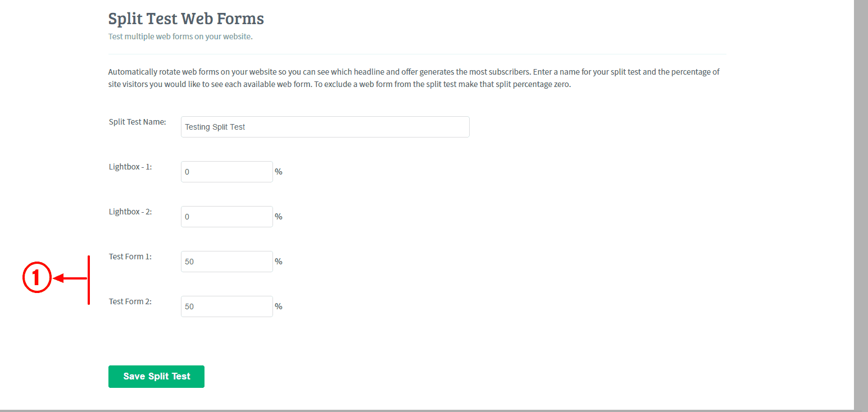Click the subtitle 'Test multiple web forms on your website'
The image size is (868, 412).
[180, 36]
